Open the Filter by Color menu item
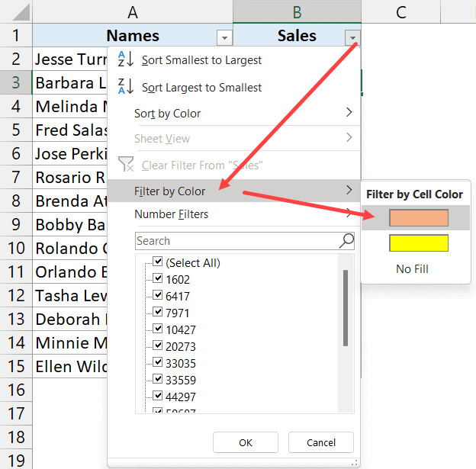 [169, 191]
